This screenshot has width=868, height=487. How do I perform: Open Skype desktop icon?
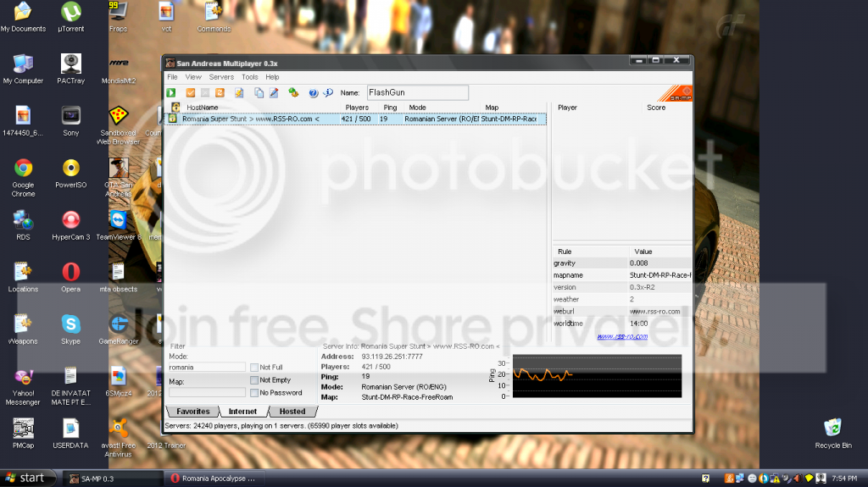click(71, 329)
